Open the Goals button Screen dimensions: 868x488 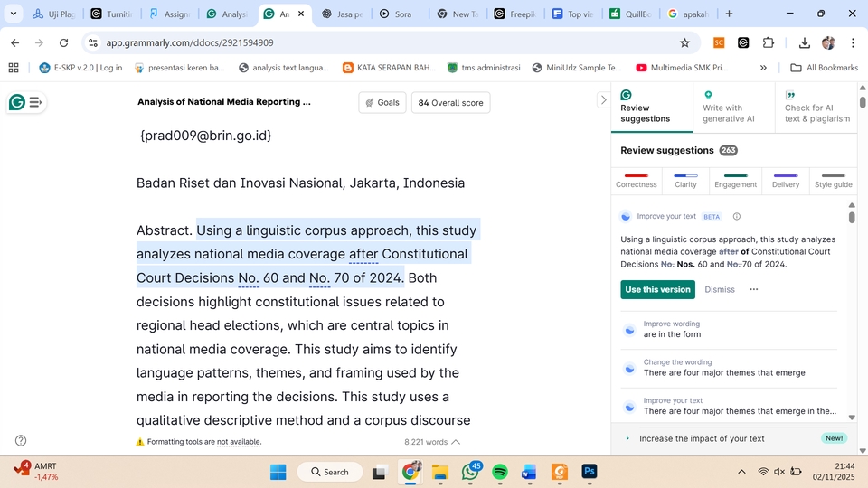coord(382,102)
